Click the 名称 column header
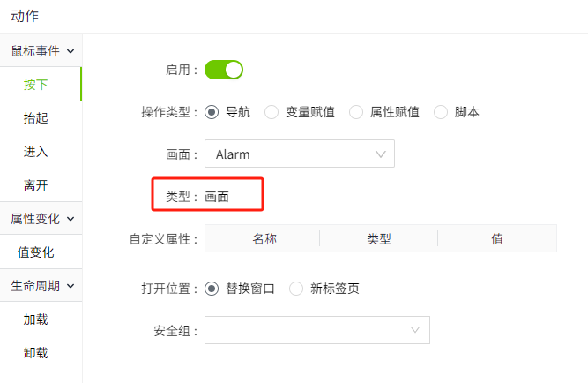The image size is (588, 383). (x=264, y=239)
